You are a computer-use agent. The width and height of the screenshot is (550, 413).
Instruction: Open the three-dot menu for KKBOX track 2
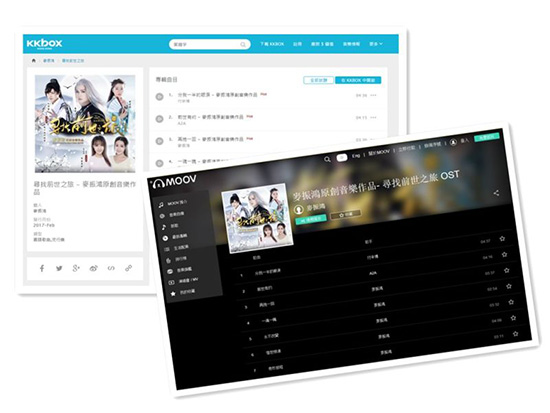373,118
